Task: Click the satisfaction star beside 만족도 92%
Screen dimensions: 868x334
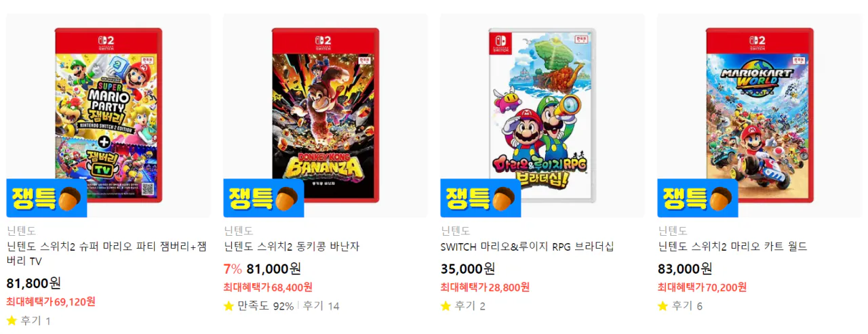Action: [229, 306]
